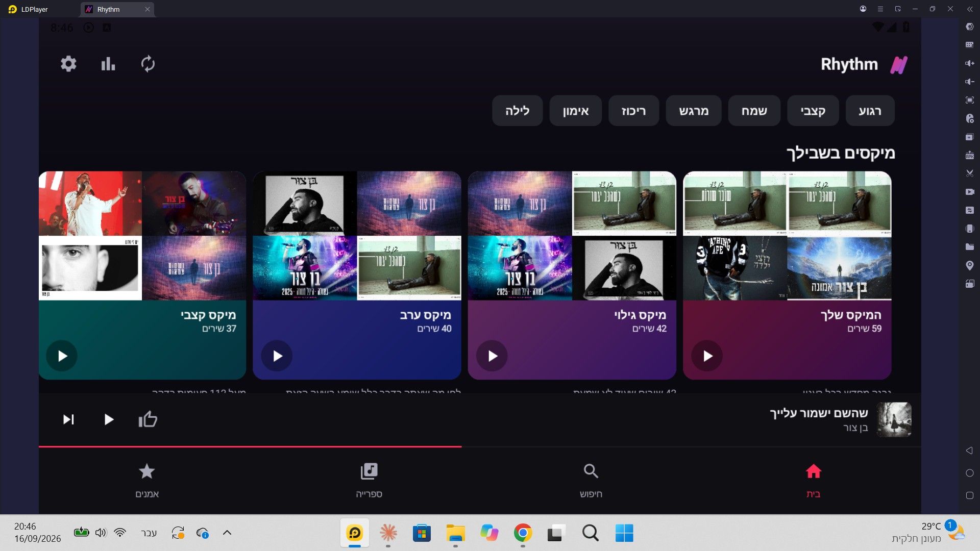Open Copilot from taskbar

coord(489,533)
